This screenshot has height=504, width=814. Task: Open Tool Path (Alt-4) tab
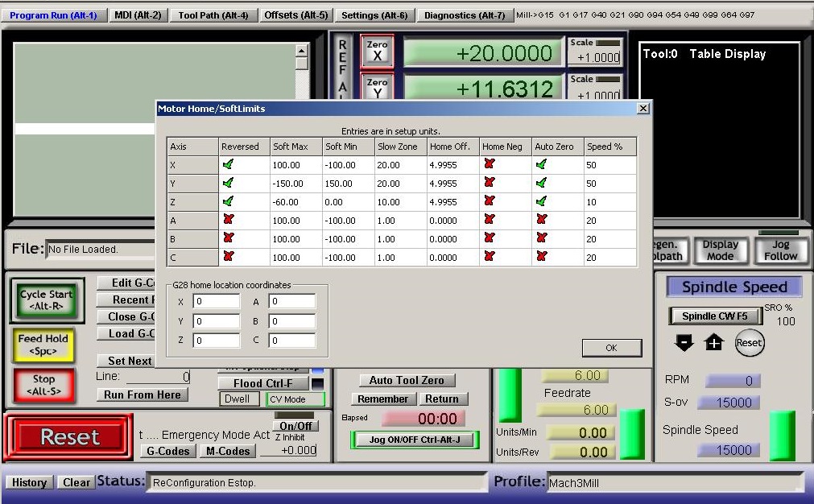click(x=213, y=15)
